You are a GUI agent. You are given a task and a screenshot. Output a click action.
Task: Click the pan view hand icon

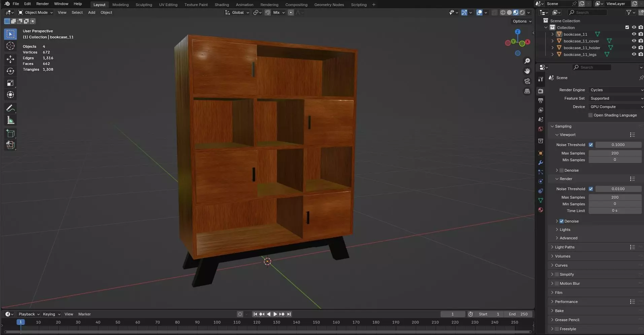click(527, 71)
